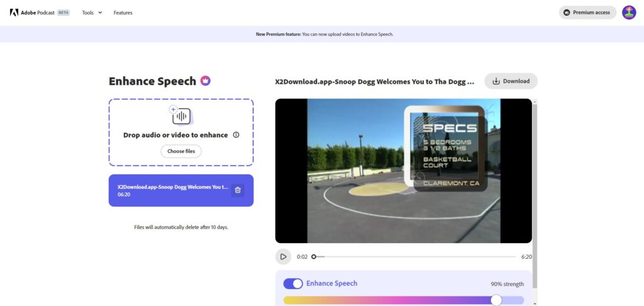This screenshot has height=306, width=644.
Task: Click the 90% strength label
Action: 508,284
